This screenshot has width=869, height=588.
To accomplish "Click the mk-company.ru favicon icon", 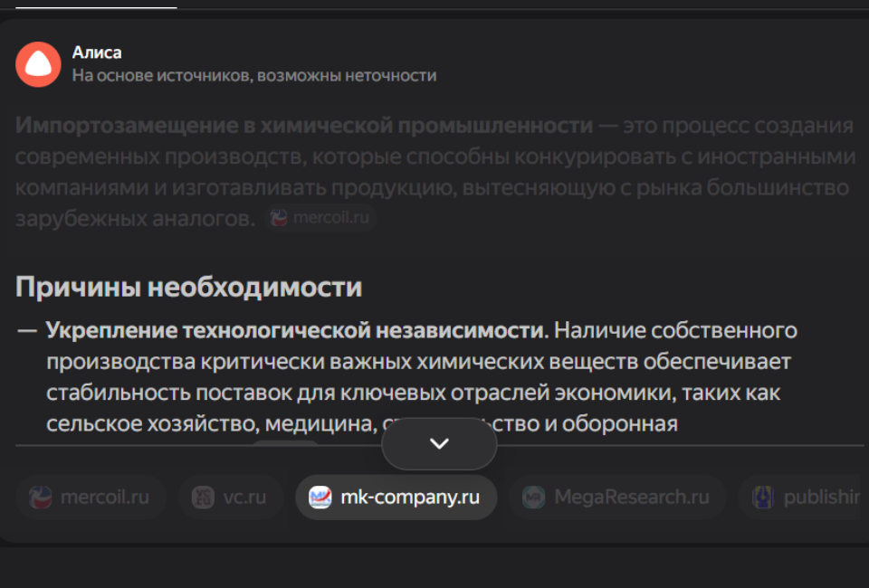I will pos(320,498).
